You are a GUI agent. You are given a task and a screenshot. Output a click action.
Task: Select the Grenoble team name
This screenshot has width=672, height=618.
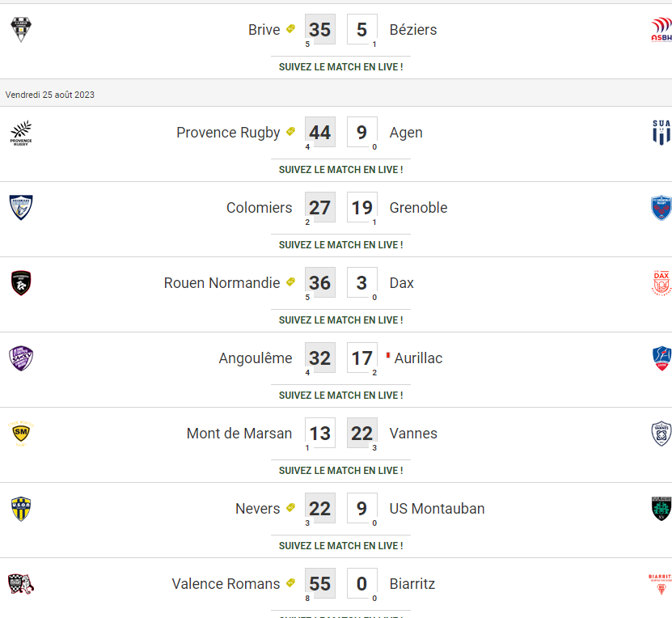pyautogui.click(x=418, y=207)
